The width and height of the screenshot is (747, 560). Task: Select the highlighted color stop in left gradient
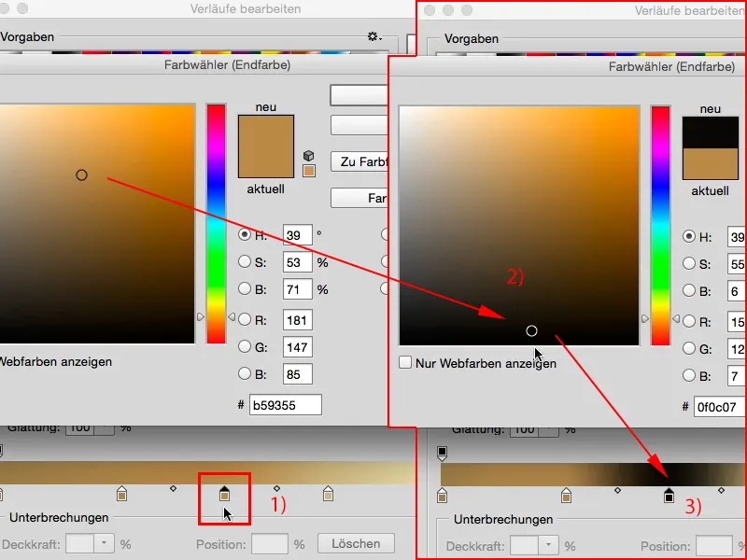click(x=224, y=494)
